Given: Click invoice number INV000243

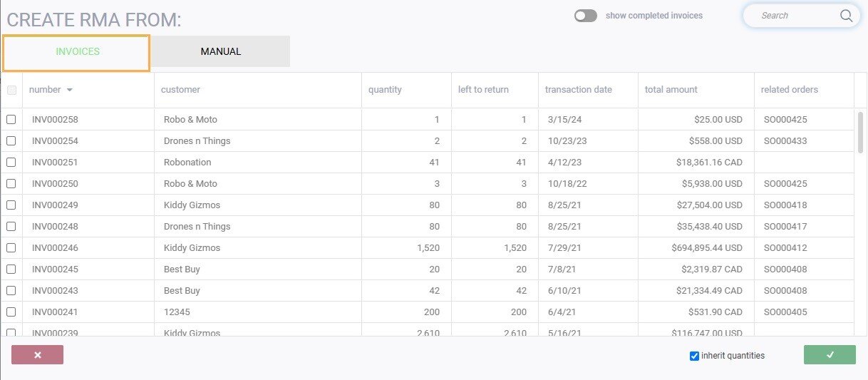Looking at the screenshot, I should [55, 291].
